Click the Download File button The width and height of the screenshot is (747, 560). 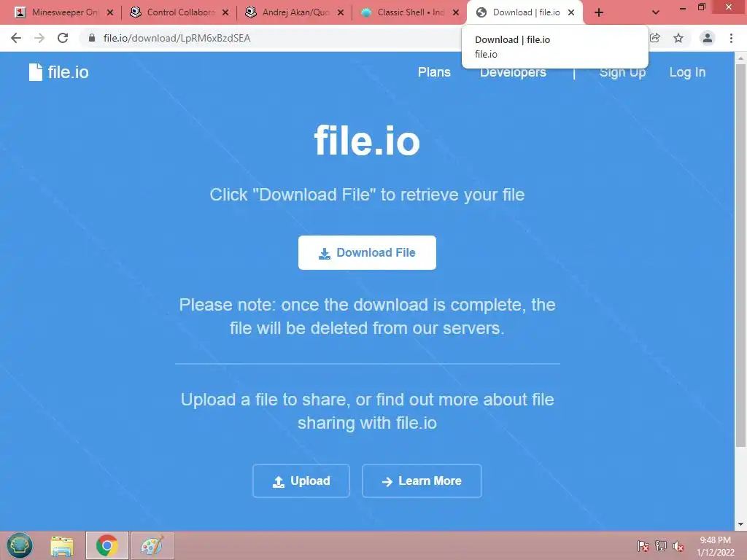(367, 252)
